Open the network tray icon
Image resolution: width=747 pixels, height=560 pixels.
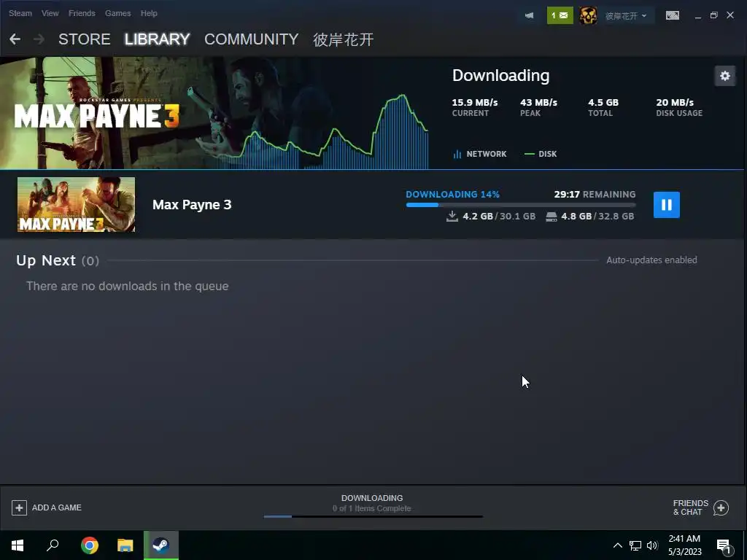click(635, 545)
